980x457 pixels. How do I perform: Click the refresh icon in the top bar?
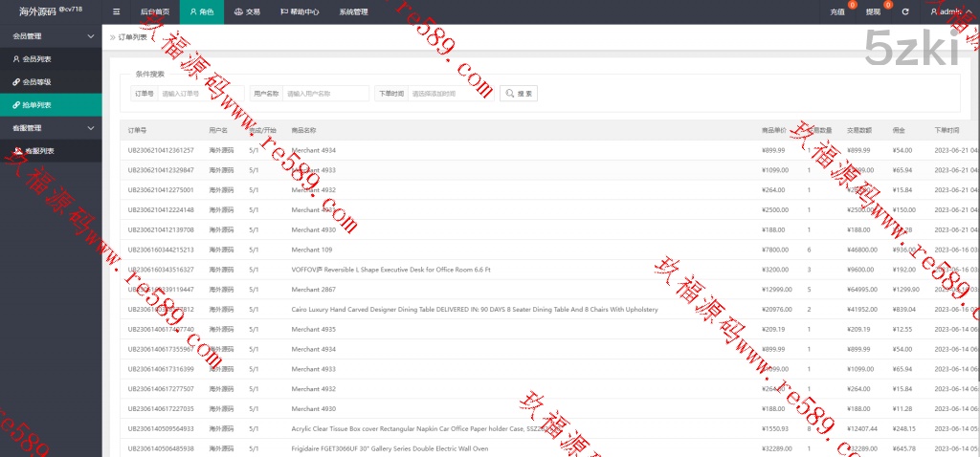(904, 11)
